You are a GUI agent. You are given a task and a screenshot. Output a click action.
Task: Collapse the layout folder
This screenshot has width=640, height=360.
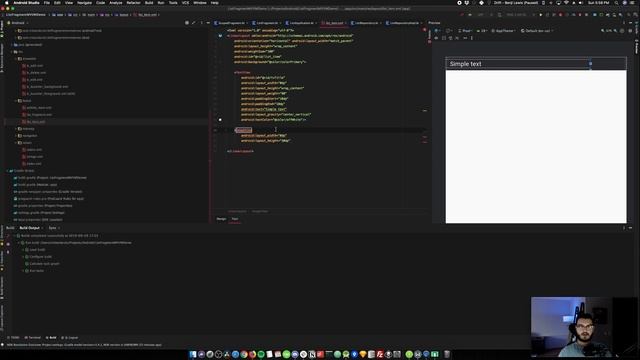coord(16,101)
